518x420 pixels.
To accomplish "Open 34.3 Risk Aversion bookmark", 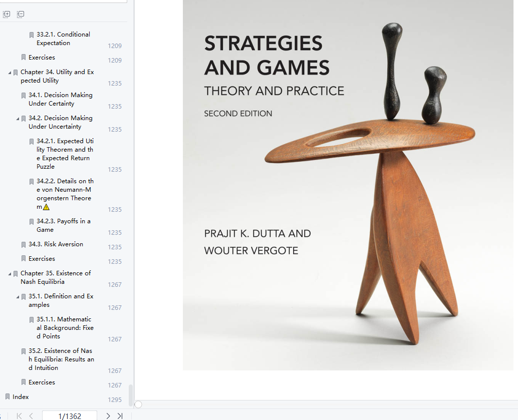I will (x=56, y=244).
